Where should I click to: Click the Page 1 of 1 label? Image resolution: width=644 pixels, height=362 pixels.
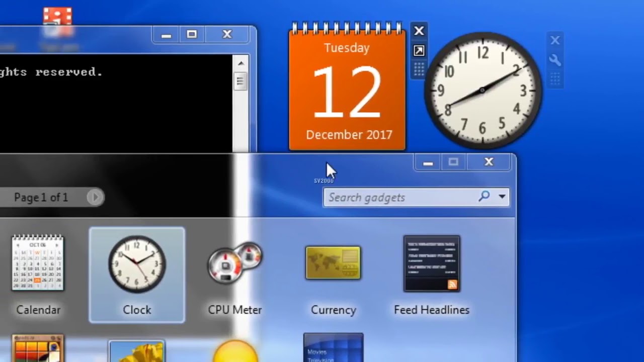41,198
